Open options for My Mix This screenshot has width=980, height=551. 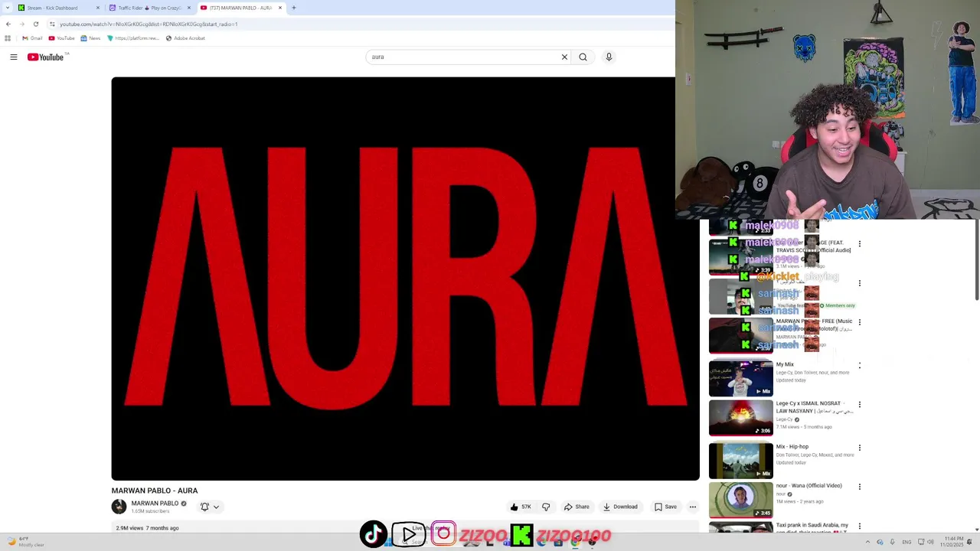[x=860, y=365]
